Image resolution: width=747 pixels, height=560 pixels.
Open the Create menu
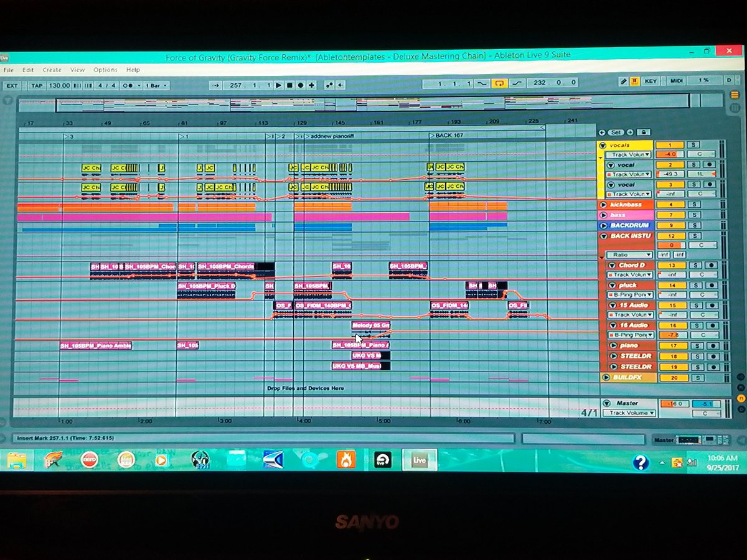tap(52, 70)
